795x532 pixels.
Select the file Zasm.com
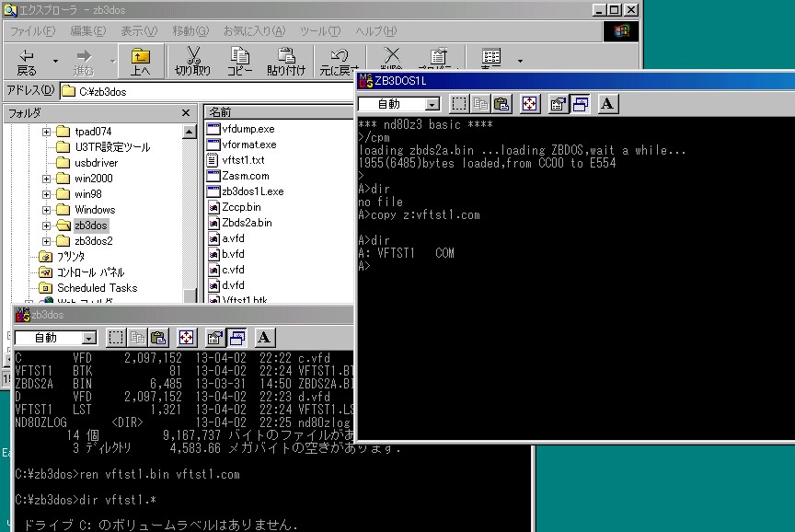(x=246, y=176)
